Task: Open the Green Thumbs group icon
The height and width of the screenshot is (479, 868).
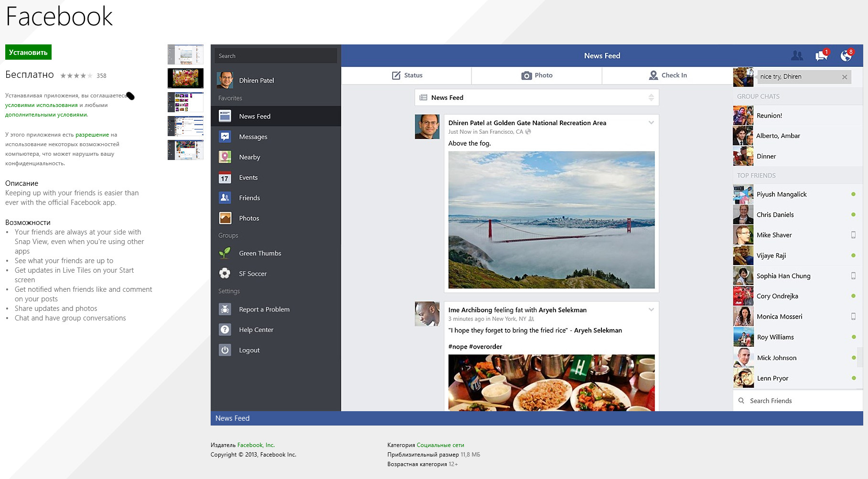Action: click(x=225, y=253)
